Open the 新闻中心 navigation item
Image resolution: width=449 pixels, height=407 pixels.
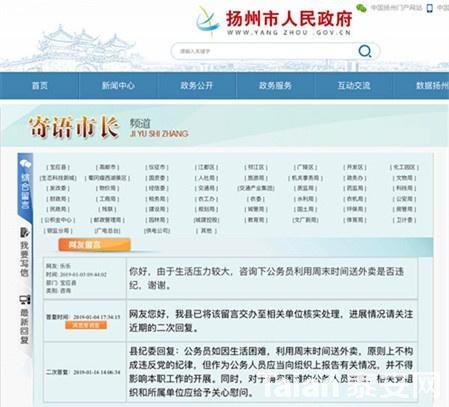coord(118,86)
